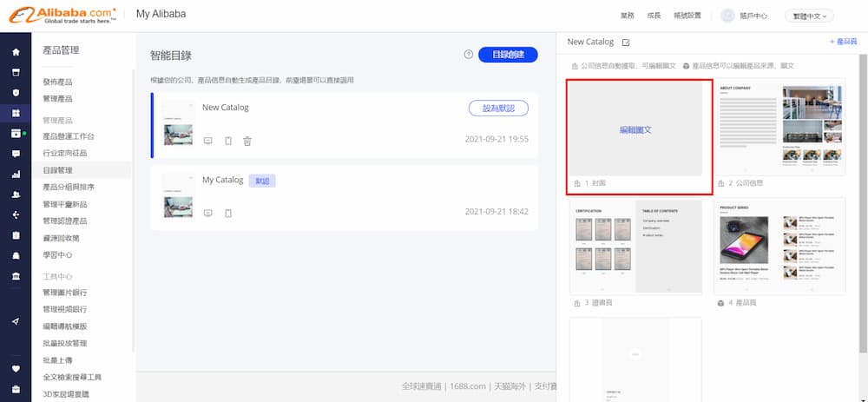Screen dimensions: 868x402
Task: Open the page 2 company info thumbnail
Action: 779,128
